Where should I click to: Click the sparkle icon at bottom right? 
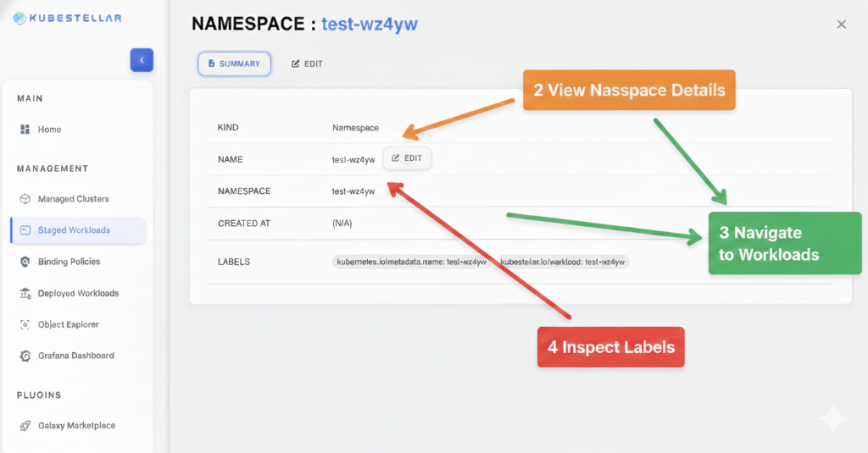pyautogui.click(x=832, y=419)
